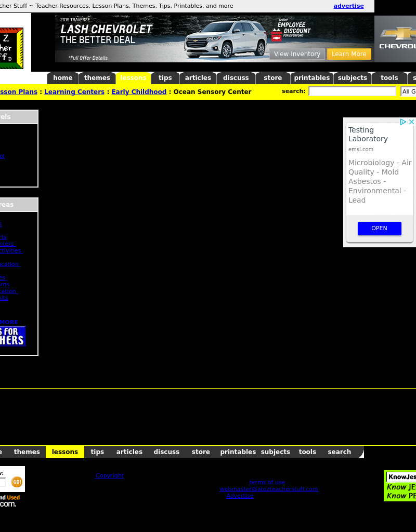
Task: Close the Testing Laboratory ad
Action: coord(412,122)
